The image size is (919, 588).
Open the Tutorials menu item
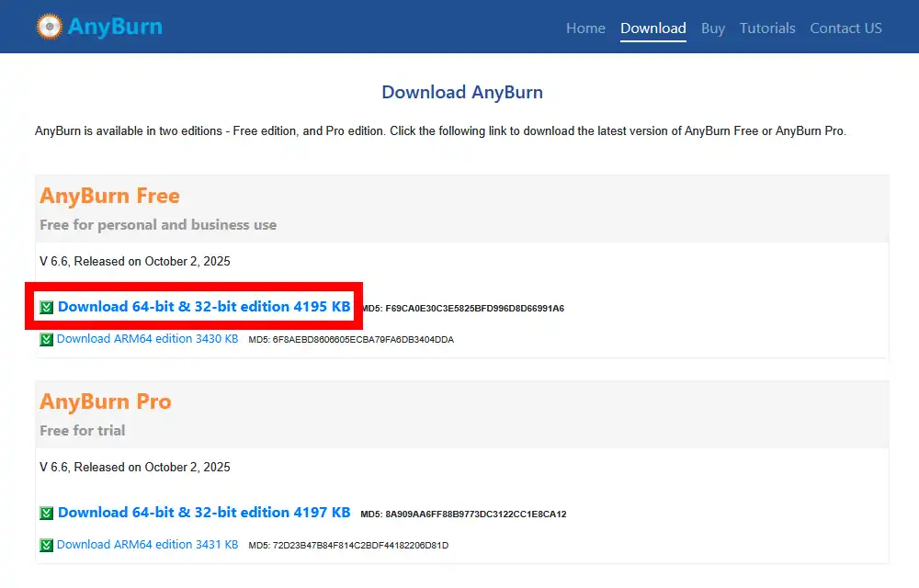(x=767, y=28)
